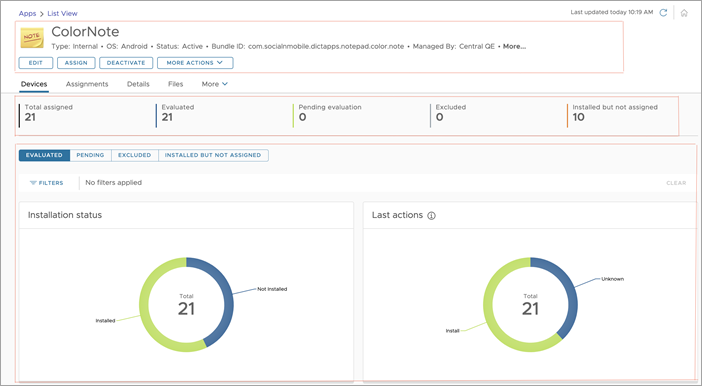Image resolution: width=702 pixels, height=386 pixels.
Task: Click the DEACTIVATE button
Action: tap(126, 63)
